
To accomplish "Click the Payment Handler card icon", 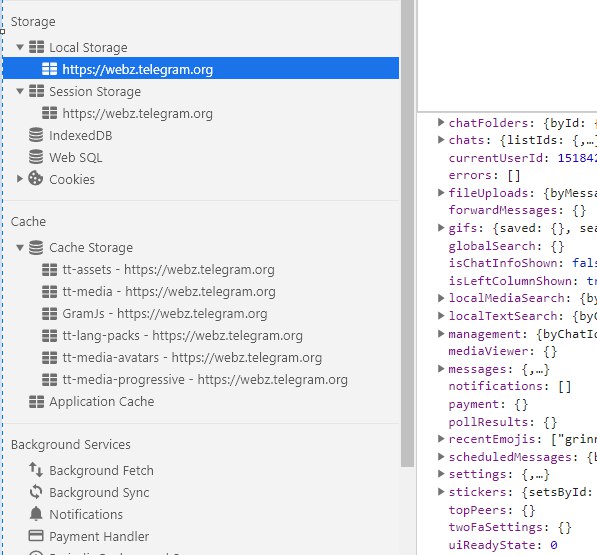I will pyautogui.click(x=36, y=536).
